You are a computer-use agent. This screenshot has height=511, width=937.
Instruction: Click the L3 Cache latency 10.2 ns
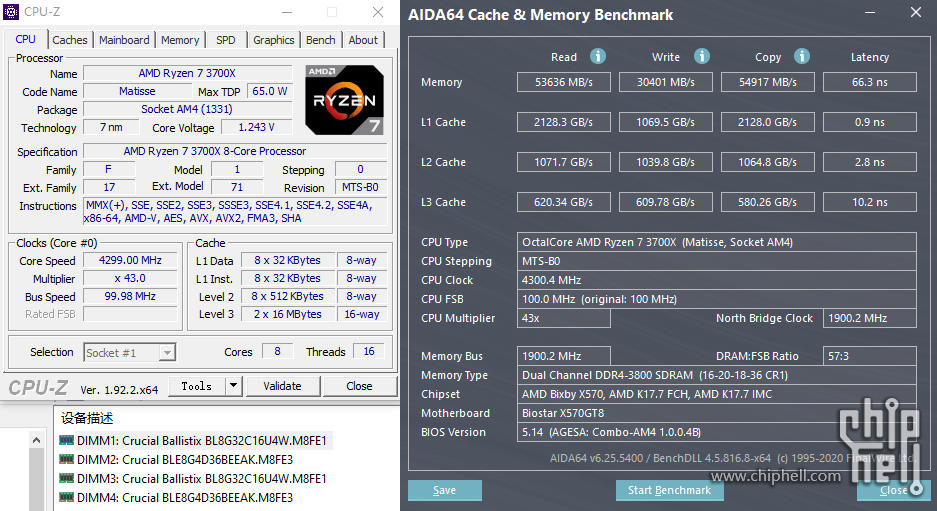[x=869, y=202]
